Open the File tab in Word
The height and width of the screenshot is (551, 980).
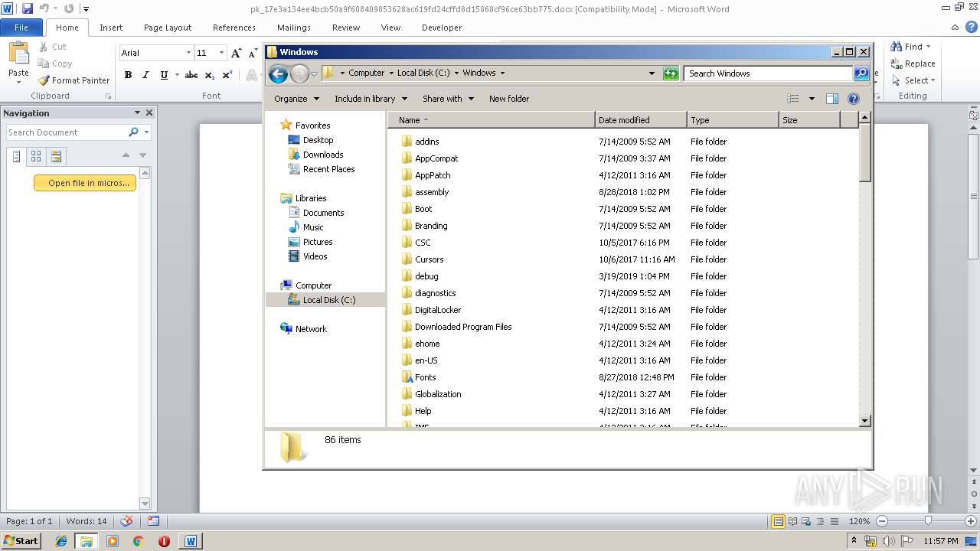click(x=21, y=28)
